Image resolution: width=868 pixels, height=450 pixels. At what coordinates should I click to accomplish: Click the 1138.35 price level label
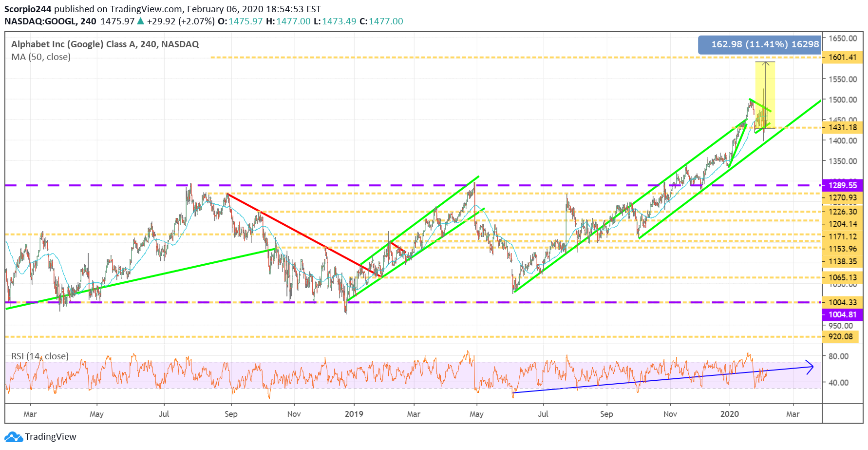[842, 262]
